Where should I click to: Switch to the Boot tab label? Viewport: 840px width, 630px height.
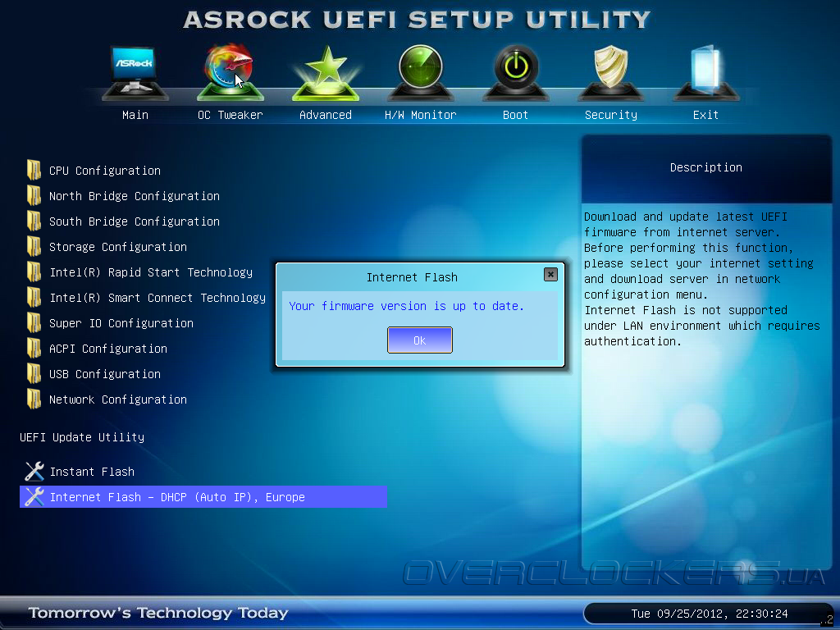[x=516, y=115]
